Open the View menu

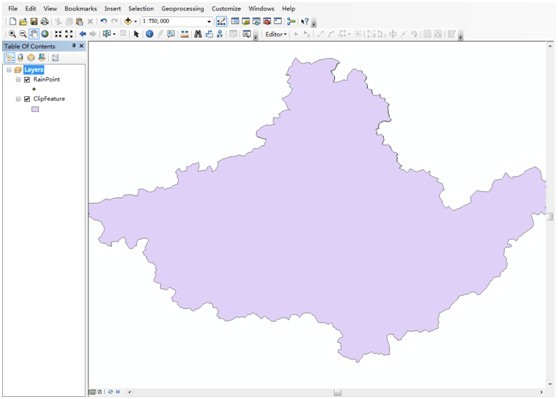tap(50, 9)
